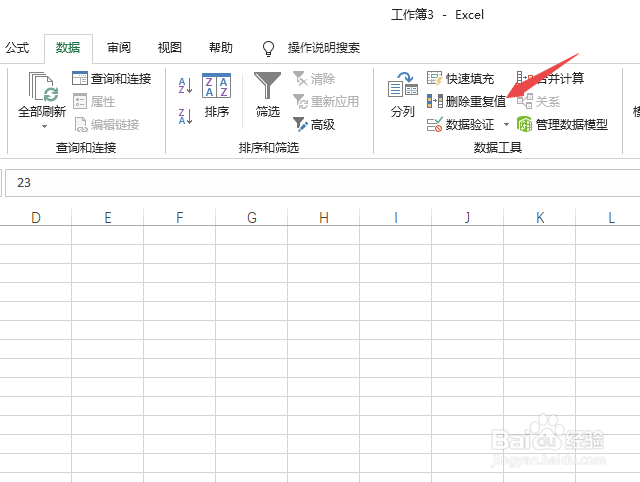
Task: Switch to the Formulas (公式) tab
Action: [x=17, y=48]
